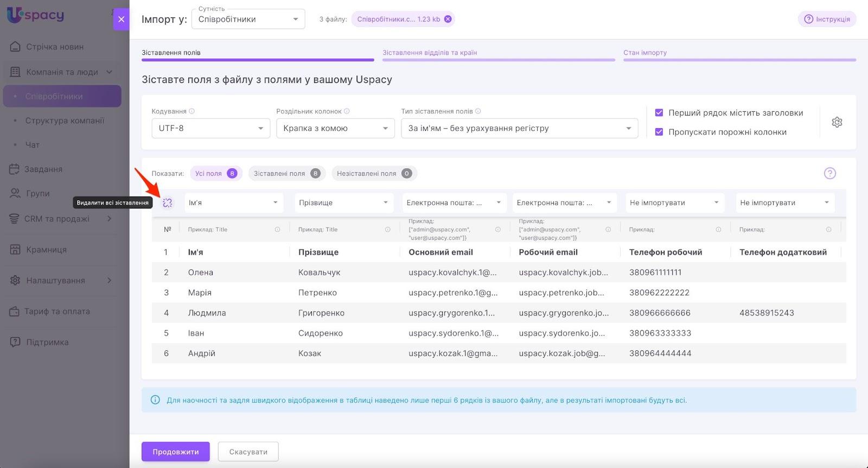868x468 pixels.
Task: Close the import panel with X
Action: click(121, 19)
